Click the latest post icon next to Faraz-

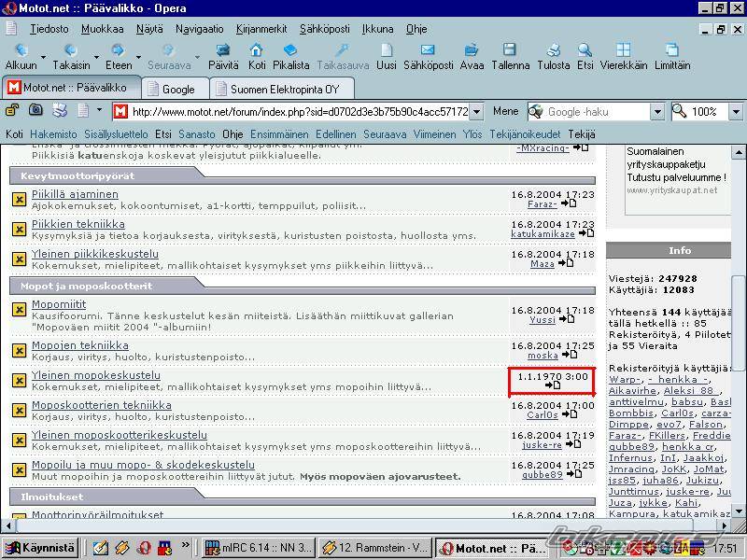click(569, 203)
